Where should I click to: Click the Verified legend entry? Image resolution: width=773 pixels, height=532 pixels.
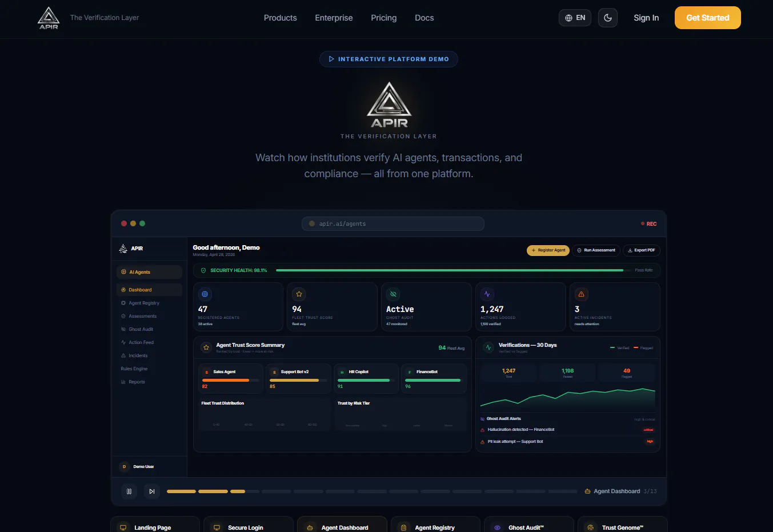(619, 348)
